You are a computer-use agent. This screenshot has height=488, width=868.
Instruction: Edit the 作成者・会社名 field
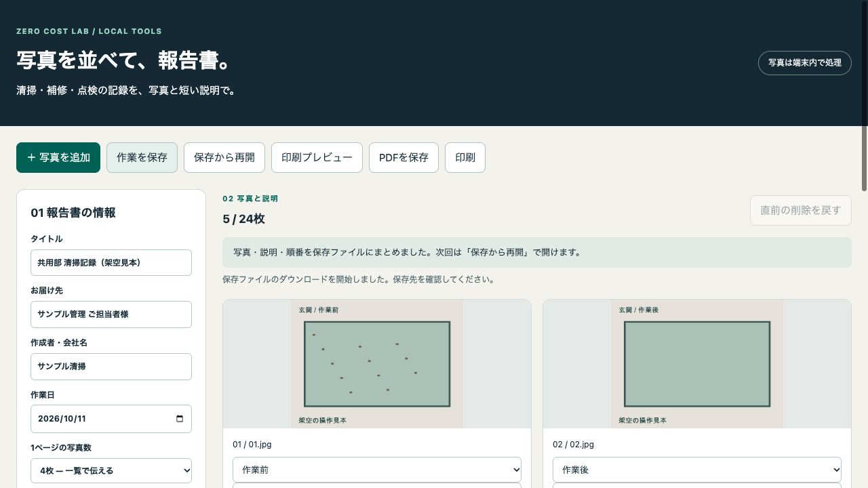[111, 367]
